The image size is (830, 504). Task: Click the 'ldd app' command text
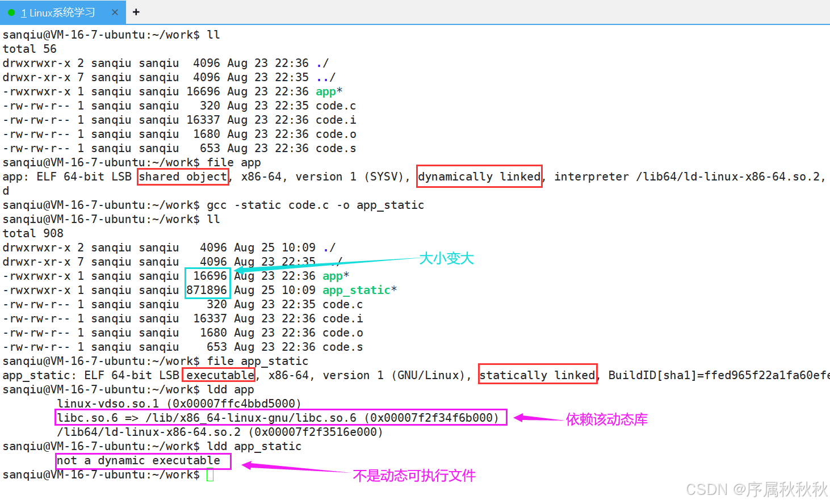pyautogui.click(x=230, y=389)
